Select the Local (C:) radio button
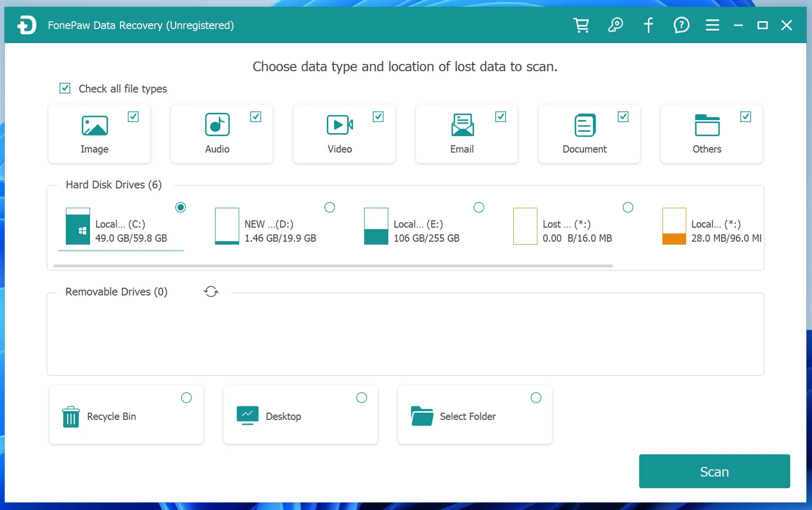Screen dimensions: 812x510 click(181, 207)
